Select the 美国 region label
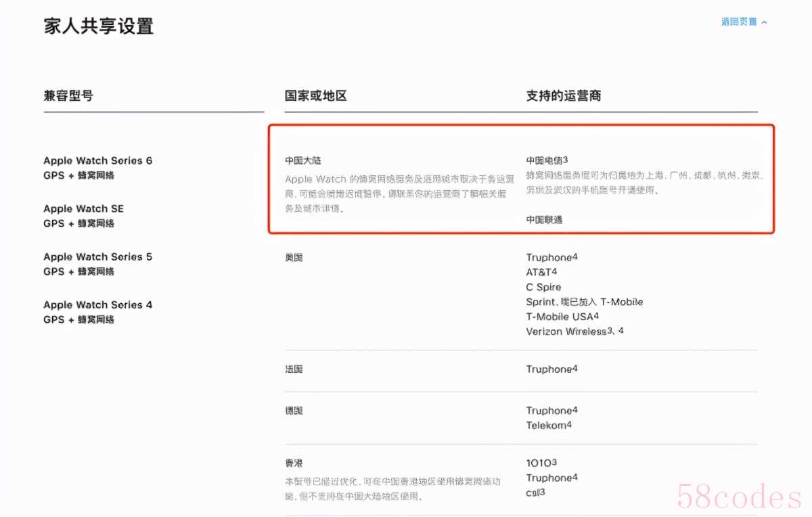Viewport: 812px width, 517px height. (294, 257)
